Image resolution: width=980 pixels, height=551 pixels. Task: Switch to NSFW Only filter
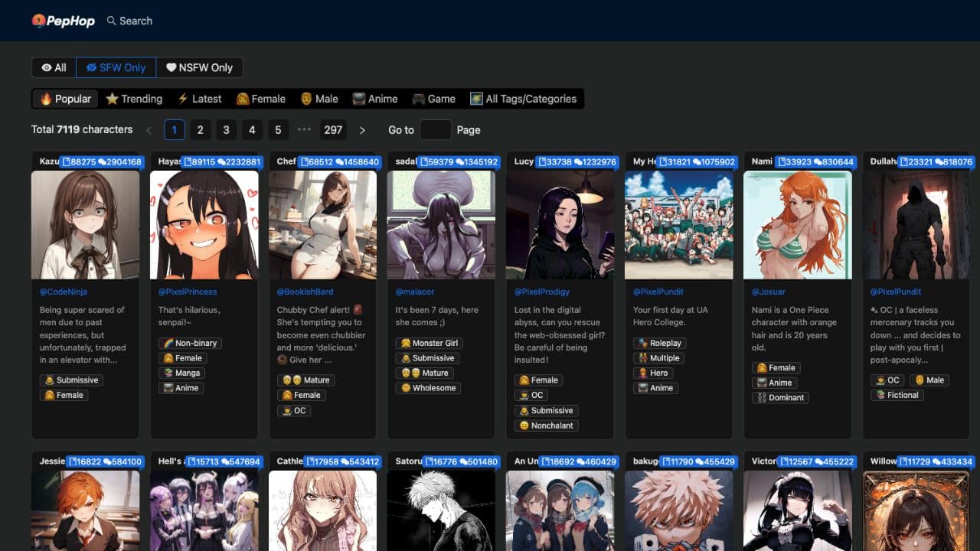[199, 67]
